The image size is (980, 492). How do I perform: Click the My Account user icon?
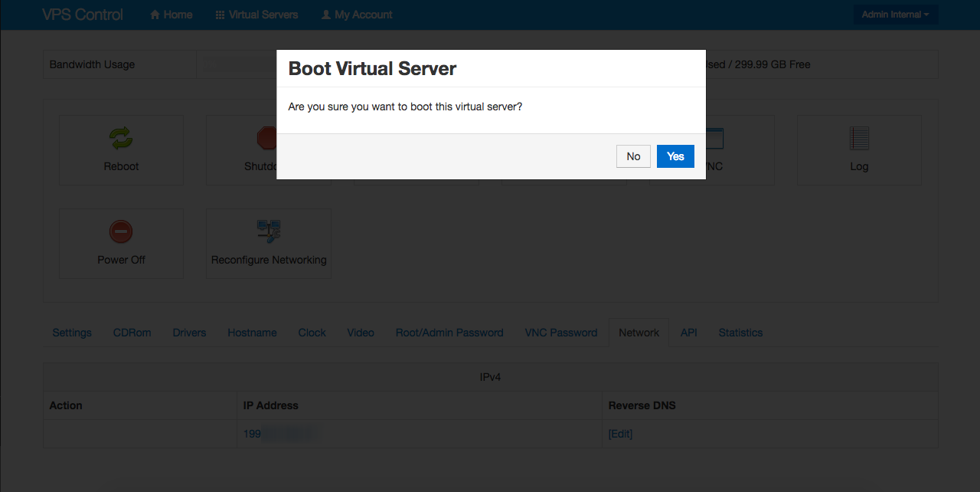(326, 15)
